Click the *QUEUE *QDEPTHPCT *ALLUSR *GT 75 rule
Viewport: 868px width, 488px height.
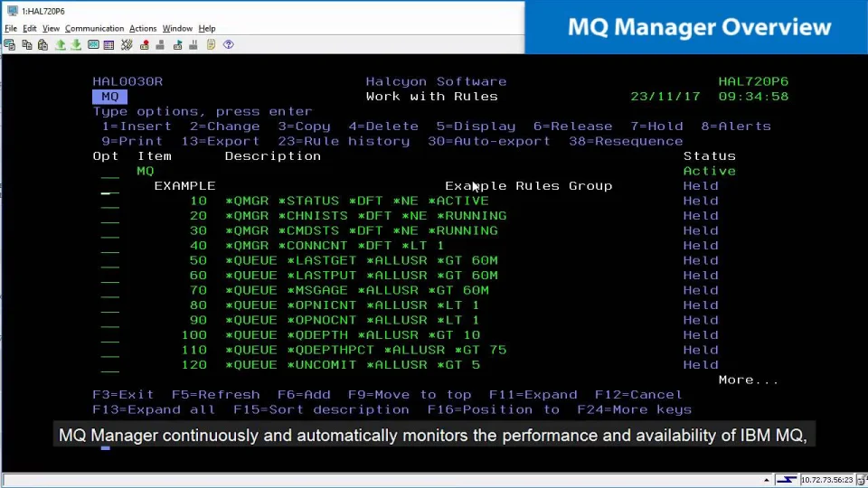click(x=366, y=350)
